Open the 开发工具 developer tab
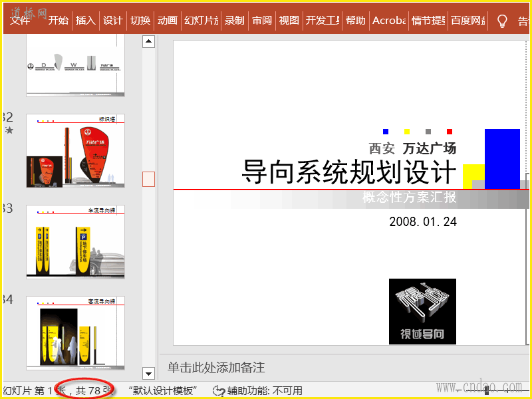 coord(323,21)
